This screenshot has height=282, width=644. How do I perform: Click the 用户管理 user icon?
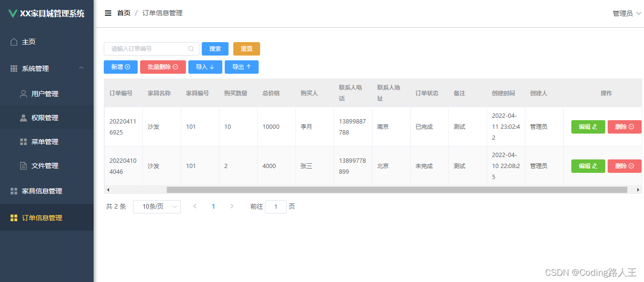click(23, 94)
